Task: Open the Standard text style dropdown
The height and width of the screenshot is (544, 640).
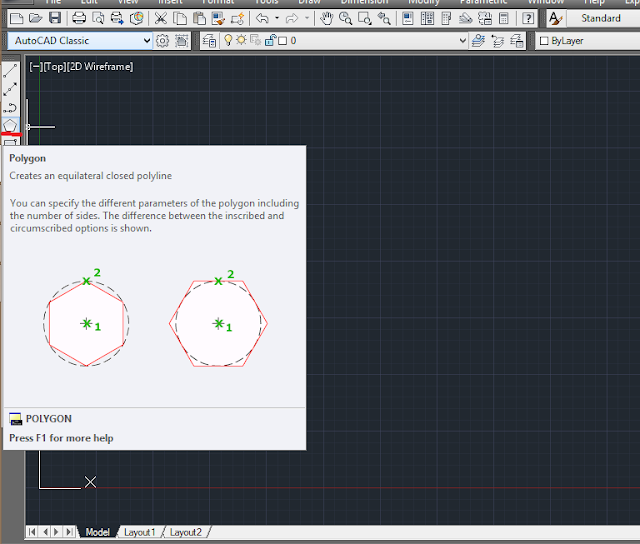Action: tap(603, 18)
